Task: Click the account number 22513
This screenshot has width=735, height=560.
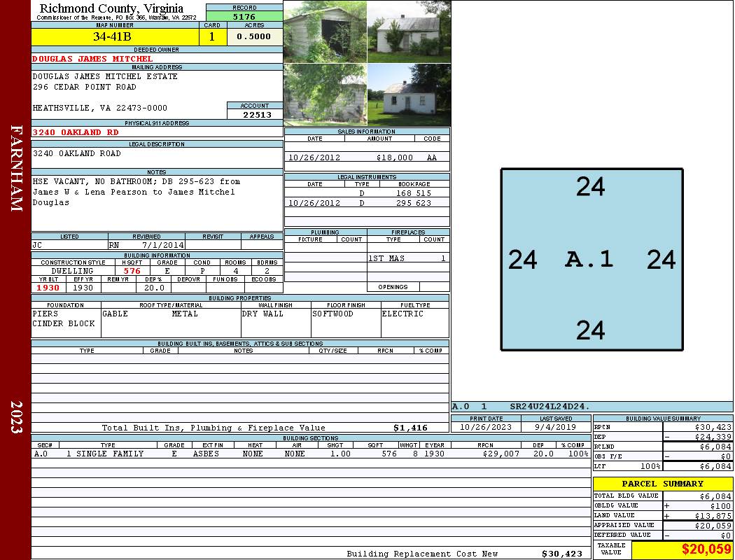Action: tap(256, 115)
